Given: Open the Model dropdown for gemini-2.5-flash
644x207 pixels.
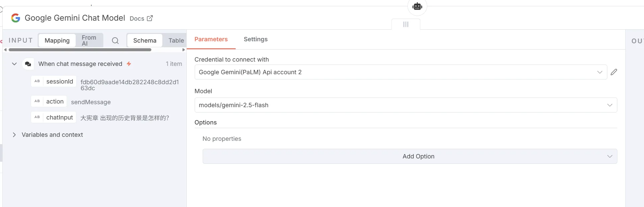Looking at the screenshot, I should click(x=406, y=105).
